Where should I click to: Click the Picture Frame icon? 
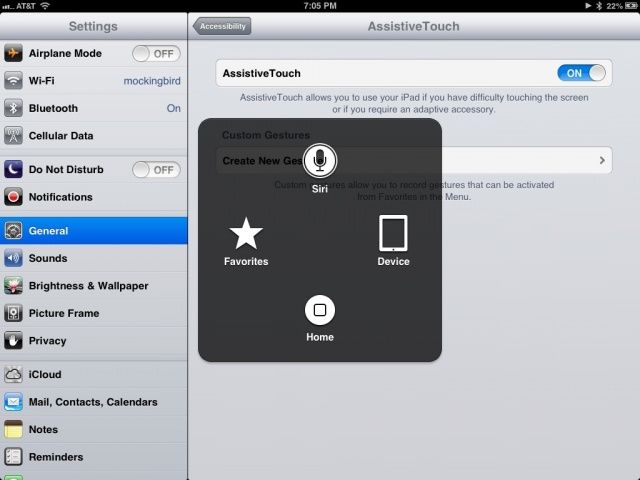[x=13, y=313]
